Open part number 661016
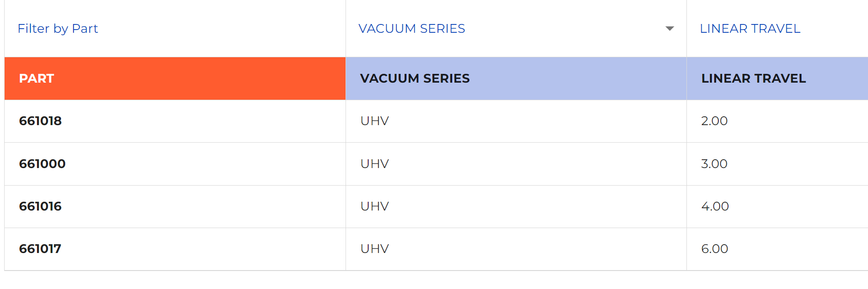The image size is (868, 289). [x=40, y=206]
